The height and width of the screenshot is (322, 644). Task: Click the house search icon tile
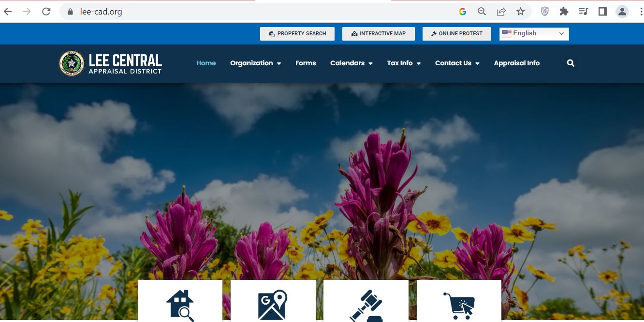pyautogui.click(x=180, y=301)
